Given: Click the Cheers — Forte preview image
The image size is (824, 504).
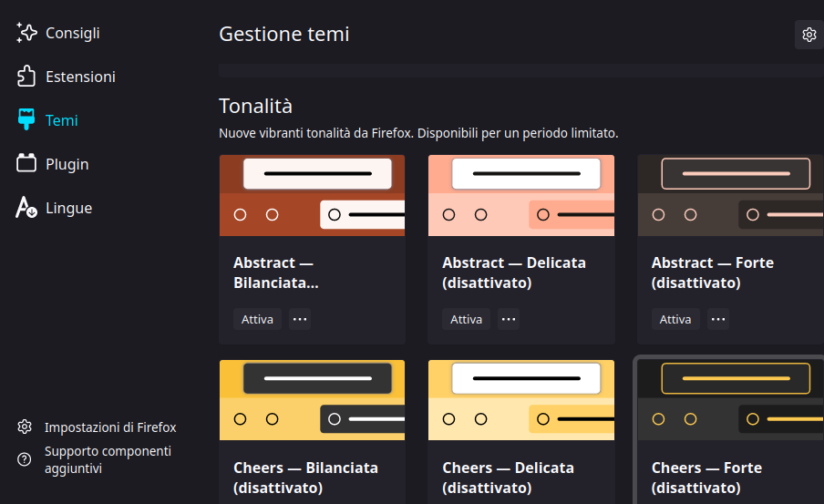Looking at the screenshot, I should click(730, 400).
